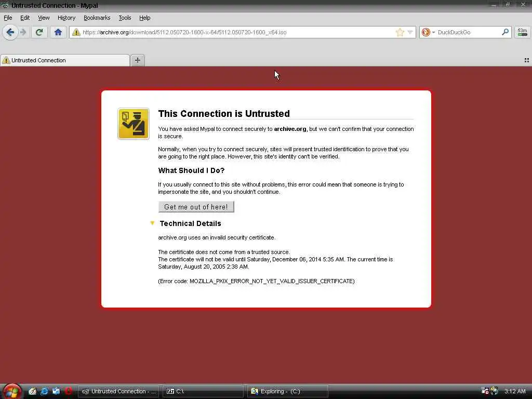Open the History menu

[66, 18]
